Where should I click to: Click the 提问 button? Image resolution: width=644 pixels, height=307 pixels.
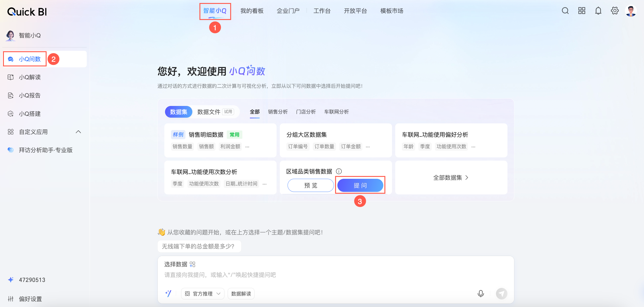[x=360, y=185]
